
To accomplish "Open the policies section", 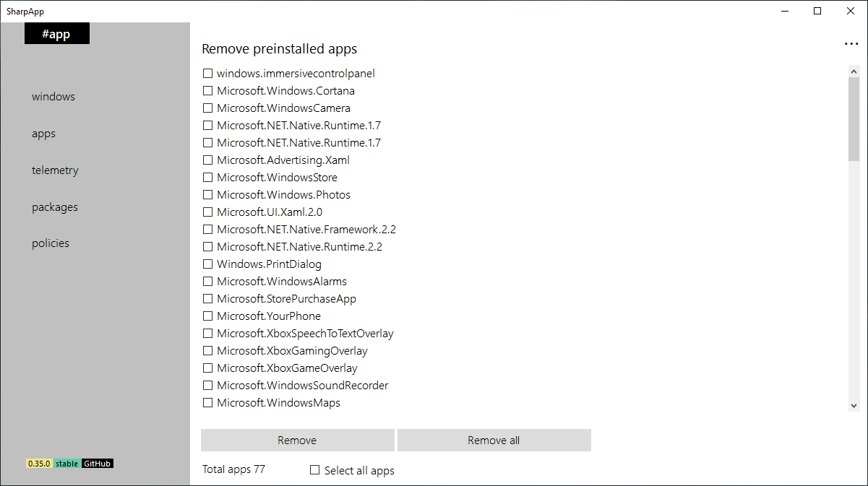I will pyautogui.click(x=51, y=243).
